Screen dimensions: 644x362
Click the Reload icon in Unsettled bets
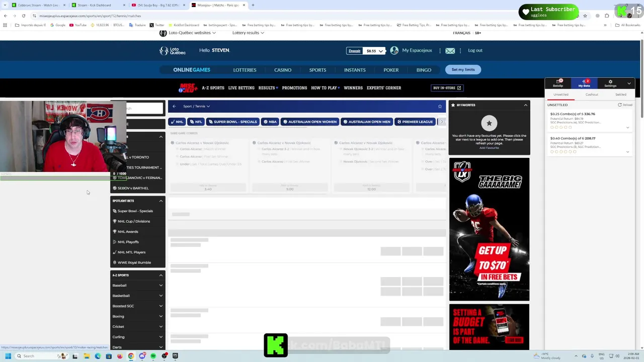620,105
